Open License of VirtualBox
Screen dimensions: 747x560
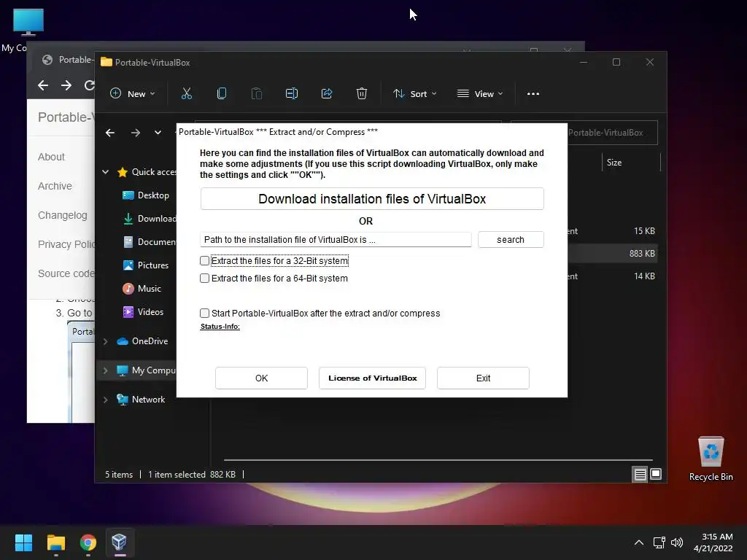[372, 378]
